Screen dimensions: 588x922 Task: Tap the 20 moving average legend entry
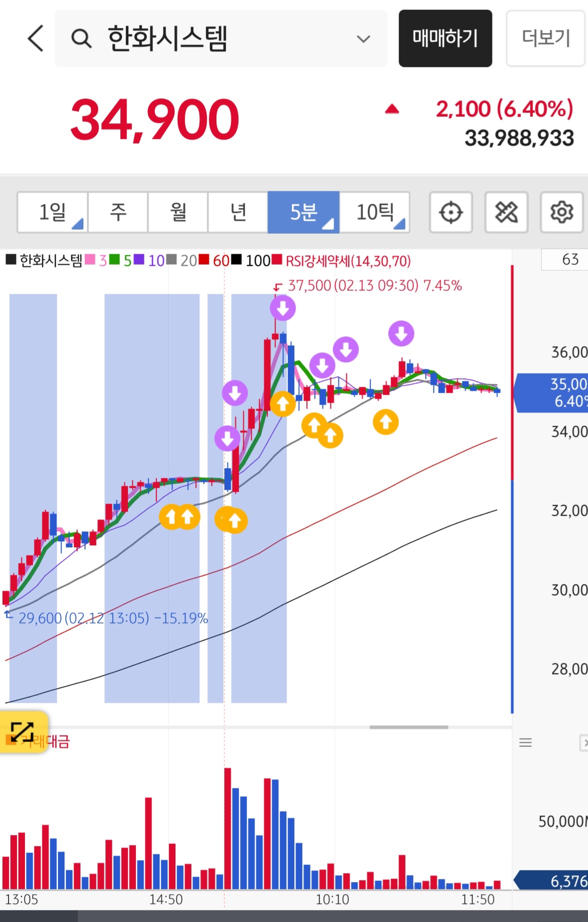click(181, 260)
